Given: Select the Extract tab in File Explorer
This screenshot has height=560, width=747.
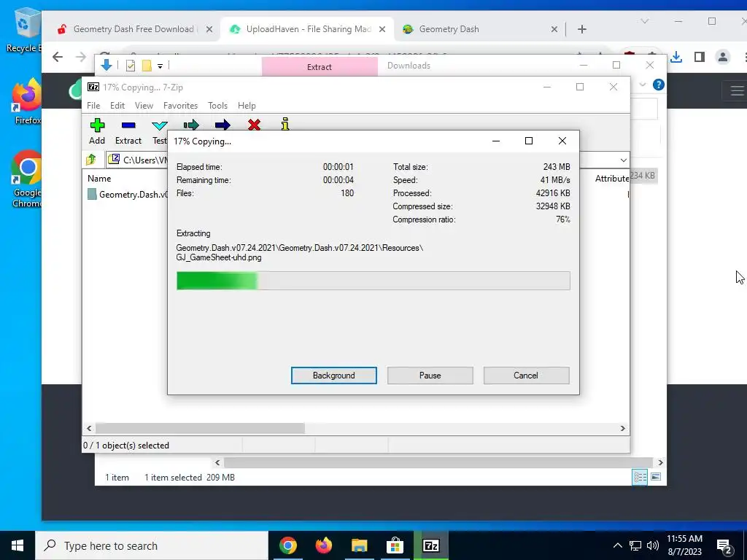Looking at the screenshot, I should pos(320,66).
